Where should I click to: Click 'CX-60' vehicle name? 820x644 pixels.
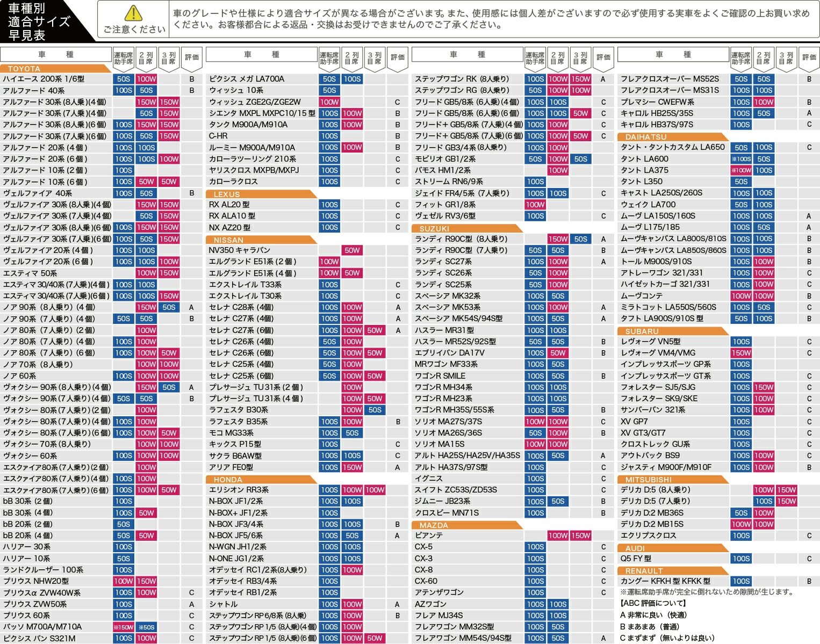426,581
